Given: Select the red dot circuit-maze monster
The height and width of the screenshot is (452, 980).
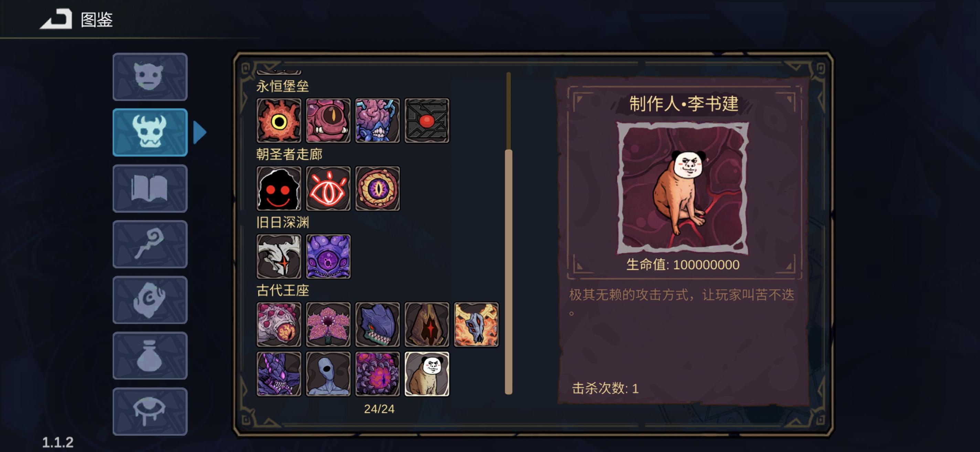Looking at the screenshot, I should (x=427, y=121).
